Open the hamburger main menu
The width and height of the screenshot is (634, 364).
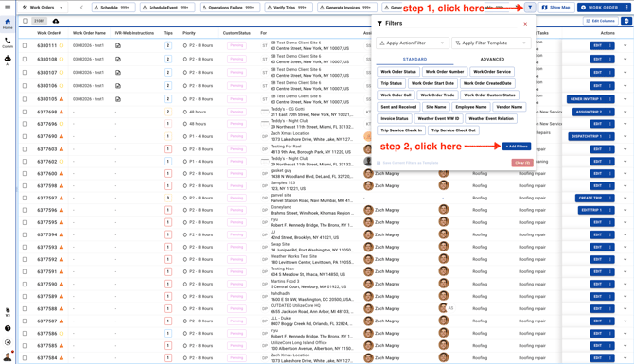(x=8, y=8)
